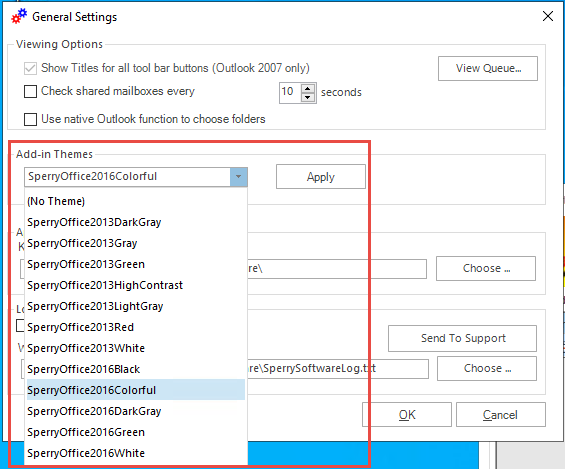Image resolution: width=565 pixels, height=469 pixels.
Task: Close the General Settings dialog
Action: coord(548,16)
